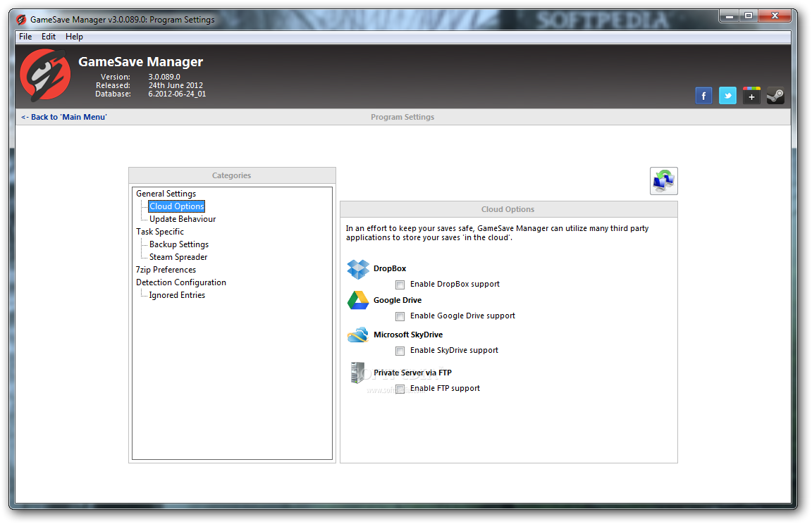Image resolution: width=812 pixels, height=524 pixels.
Task: Open the Help menu
Action: [74, 37]
